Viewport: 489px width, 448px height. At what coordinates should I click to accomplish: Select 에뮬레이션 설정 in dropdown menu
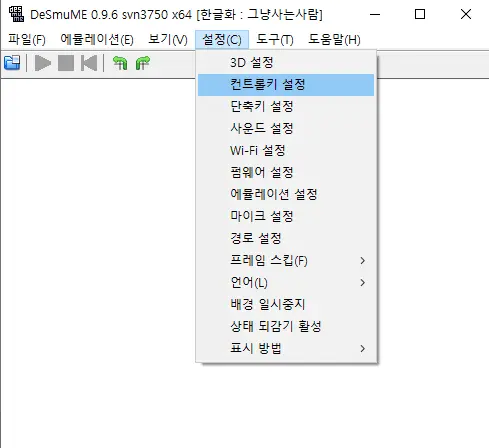coord(286,195)
